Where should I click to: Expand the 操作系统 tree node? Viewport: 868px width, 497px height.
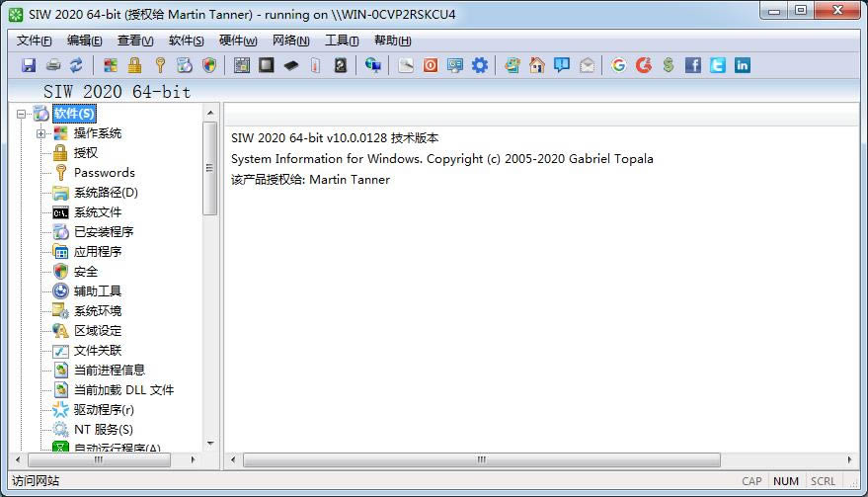point(40,133)
